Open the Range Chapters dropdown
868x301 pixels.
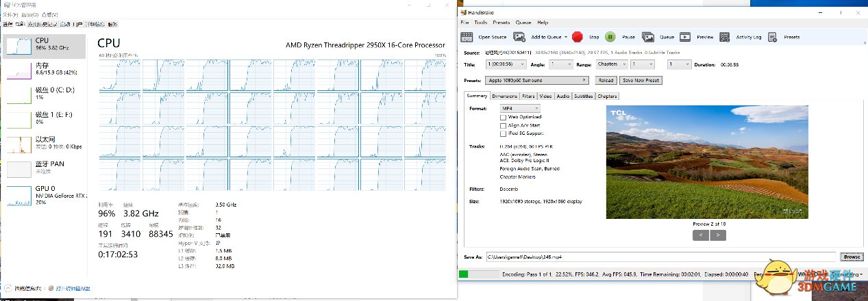click(612, 64)
